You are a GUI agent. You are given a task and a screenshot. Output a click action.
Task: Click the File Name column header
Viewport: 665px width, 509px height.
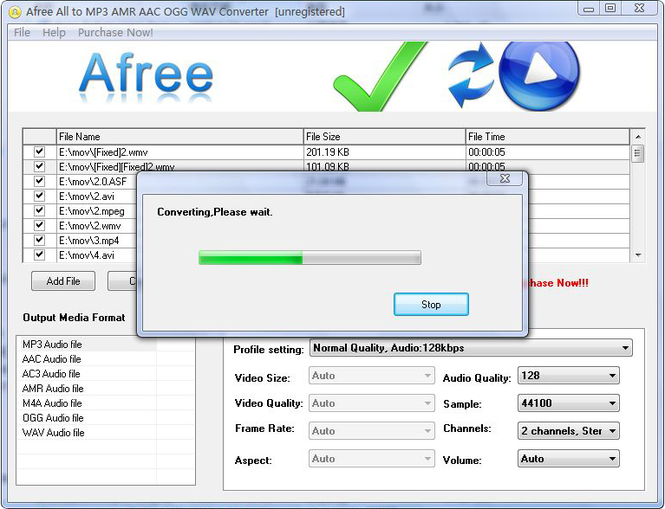click(x=180, y=137)
